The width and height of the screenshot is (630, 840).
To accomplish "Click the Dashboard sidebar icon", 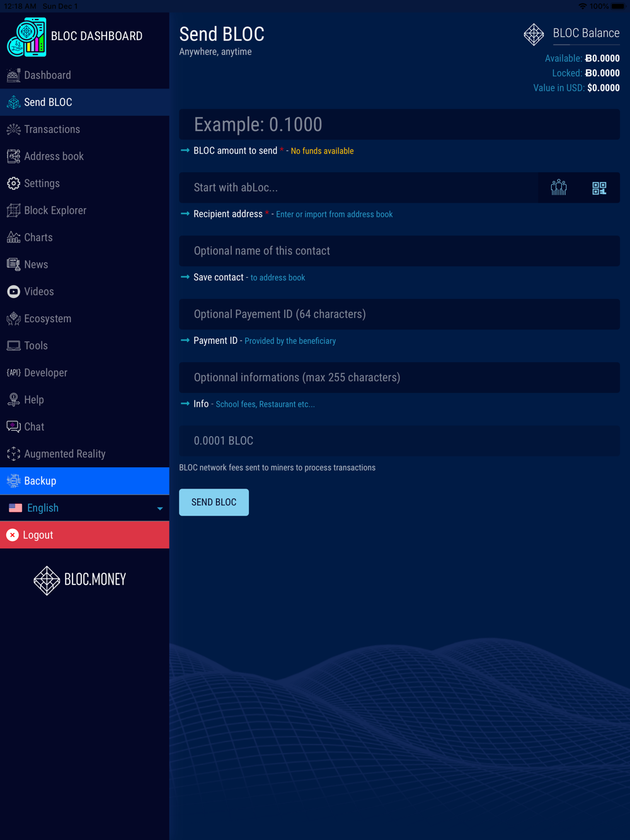I will point(13,76).
